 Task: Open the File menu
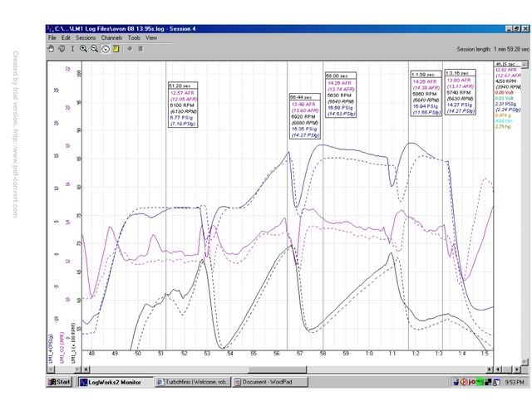point(52,38)
